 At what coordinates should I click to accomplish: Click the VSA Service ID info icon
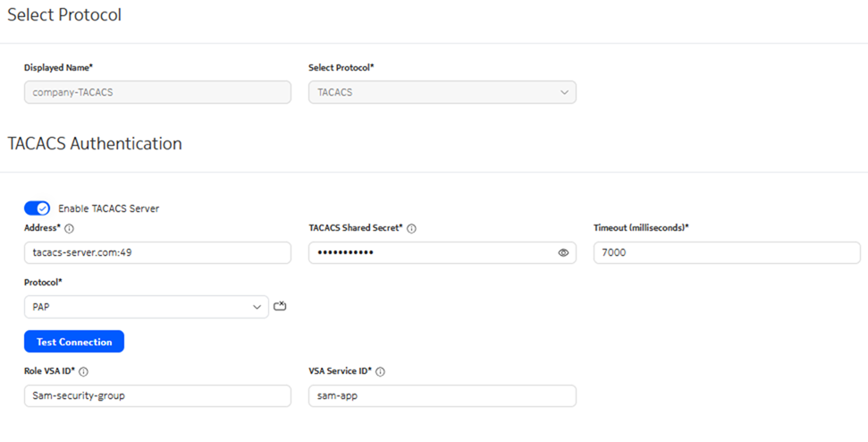pos(380,371)
